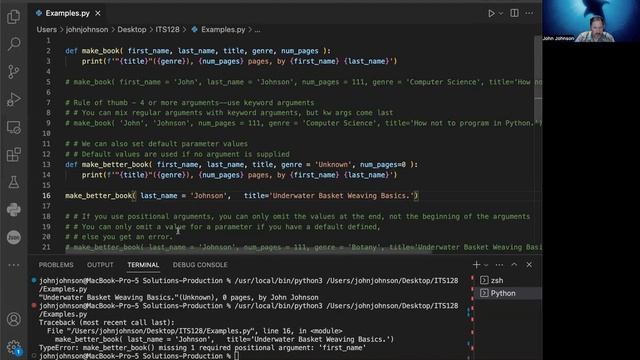Click the ITS128 breadcrumb segment
640x360 pixels.
(x=167, y=29)
